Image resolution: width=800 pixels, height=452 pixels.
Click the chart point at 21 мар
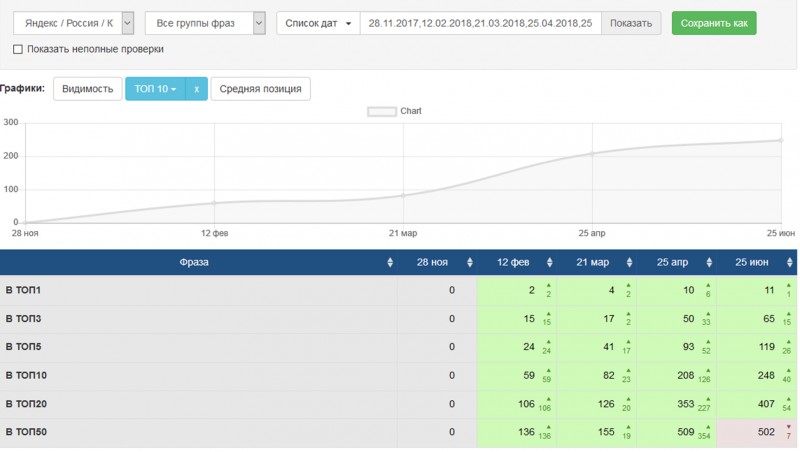(x=403, y=195)
